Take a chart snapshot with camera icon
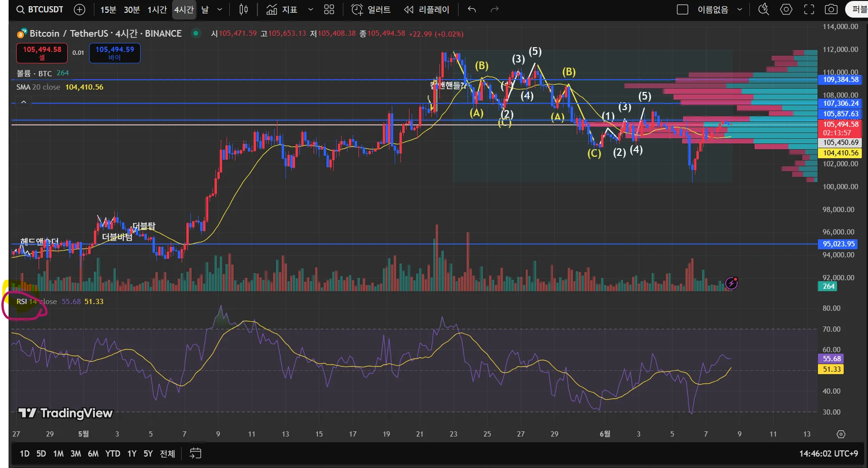The image size is (868, 468). click(831, 10)
